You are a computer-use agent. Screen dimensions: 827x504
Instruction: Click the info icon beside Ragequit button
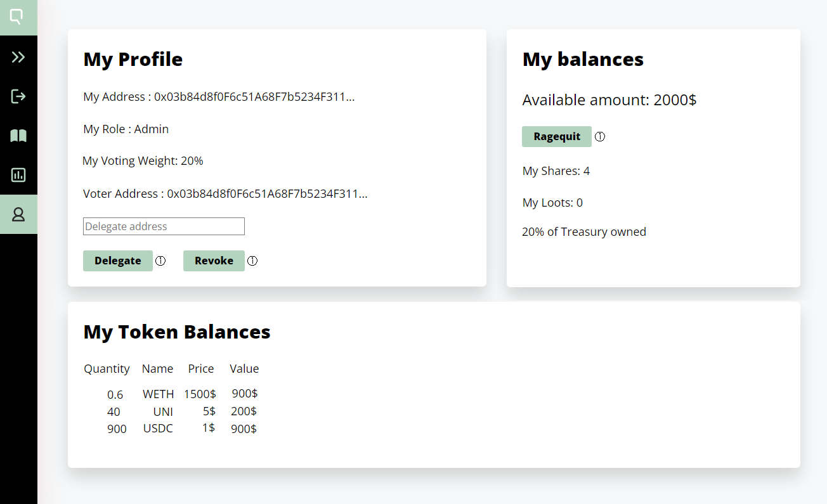pyautogui.click(x=600, y=136)
